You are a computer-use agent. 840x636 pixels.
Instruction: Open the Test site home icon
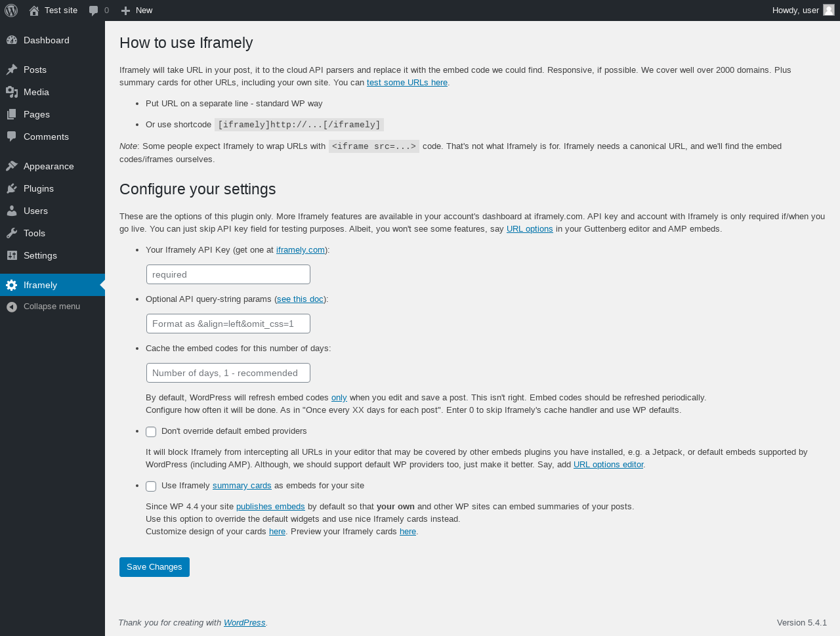pyautogui.click(x=34, y=11)
